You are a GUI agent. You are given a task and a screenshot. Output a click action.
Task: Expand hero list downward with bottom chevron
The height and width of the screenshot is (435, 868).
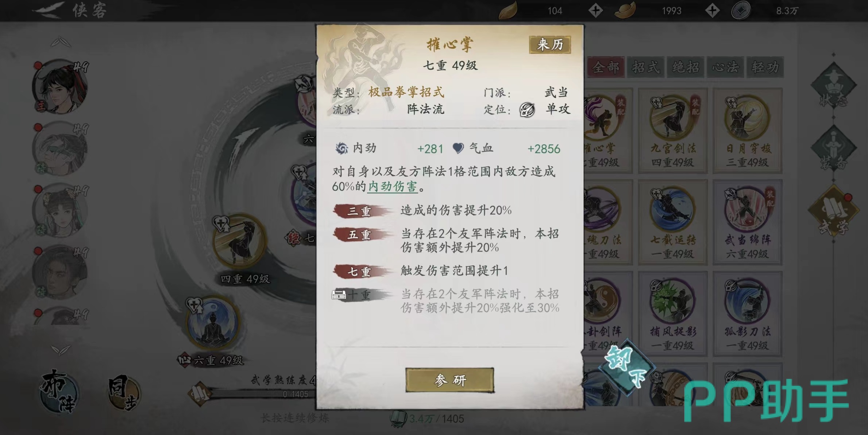[x=61, y=350]
